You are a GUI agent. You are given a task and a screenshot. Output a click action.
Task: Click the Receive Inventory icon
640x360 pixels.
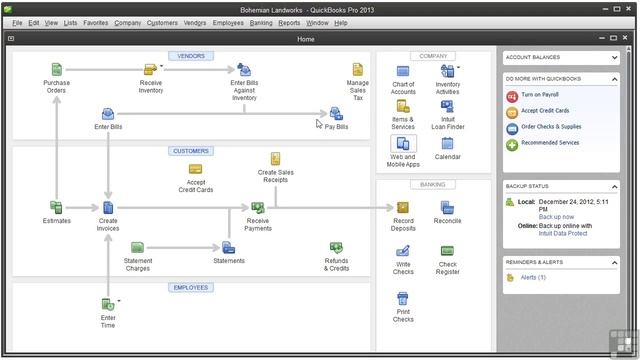(x=150, y=69)
